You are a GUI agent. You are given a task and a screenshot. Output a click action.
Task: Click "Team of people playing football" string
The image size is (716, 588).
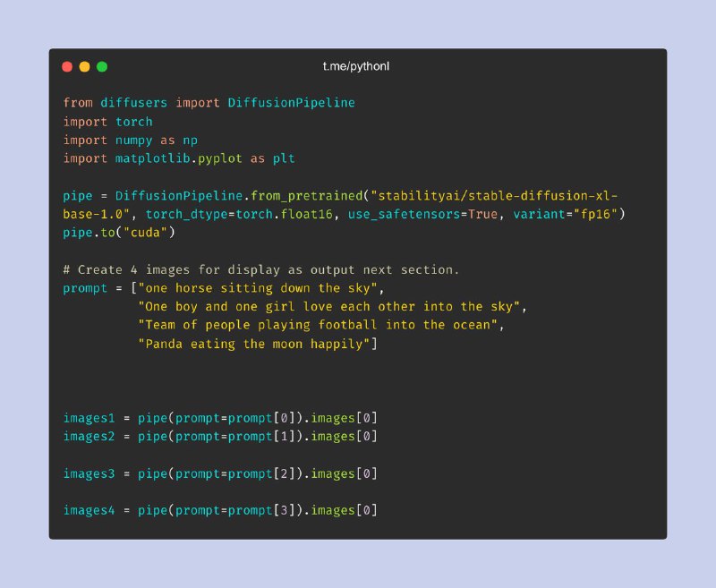318,325
